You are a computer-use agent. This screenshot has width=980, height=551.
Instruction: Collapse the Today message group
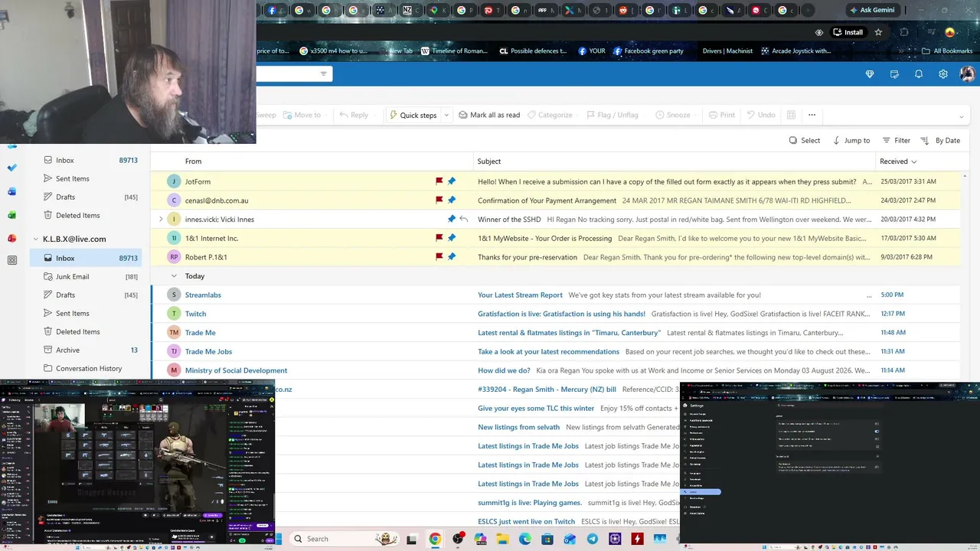tap(174, 275)
